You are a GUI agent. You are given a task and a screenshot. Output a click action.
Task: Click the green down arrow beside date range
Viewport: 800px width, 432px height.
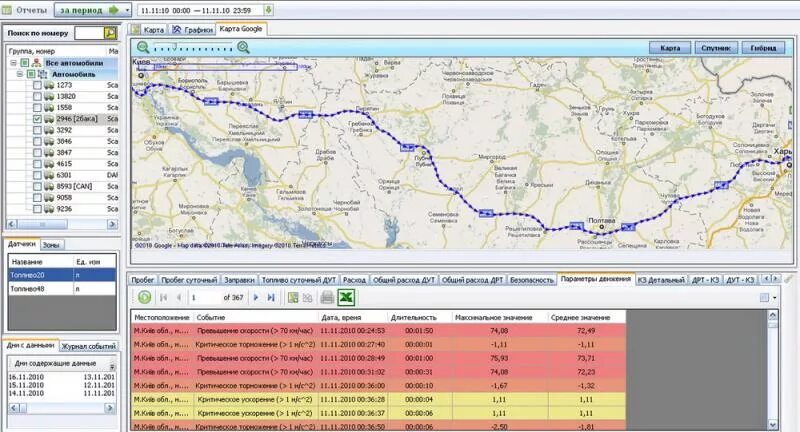click(x=269, y=10)
